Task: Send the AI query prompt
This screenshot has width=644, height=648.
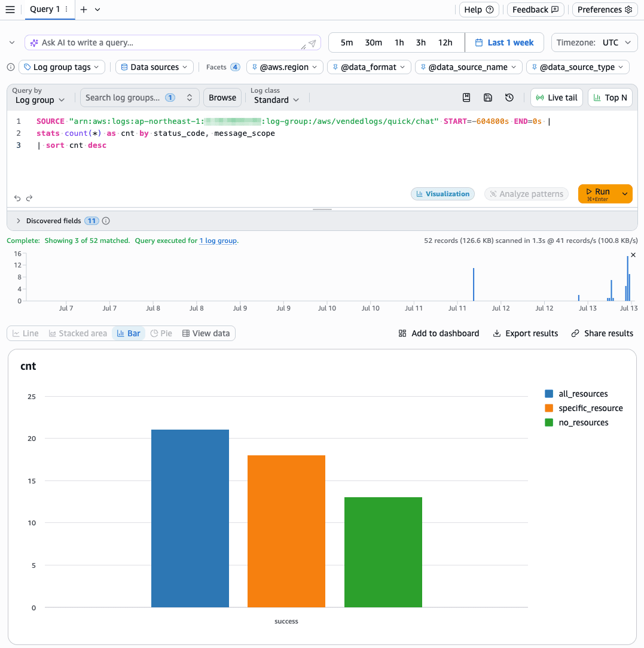Action: (312, 43)
